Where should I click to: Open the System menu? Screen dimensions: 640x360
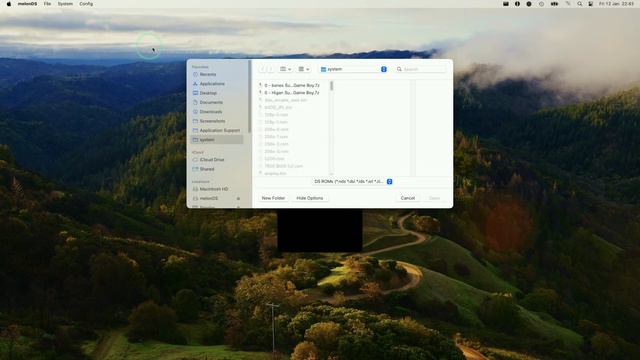point(65,4)
